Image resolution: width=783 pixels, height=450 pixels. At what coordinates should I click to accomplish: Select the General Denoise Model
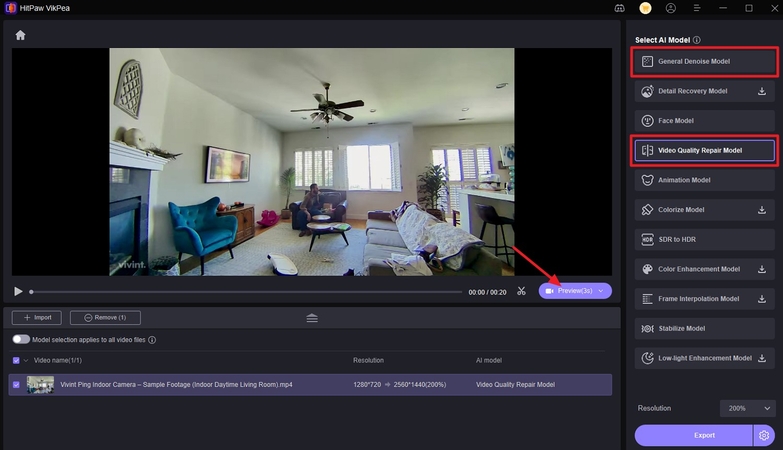point(704,61)
